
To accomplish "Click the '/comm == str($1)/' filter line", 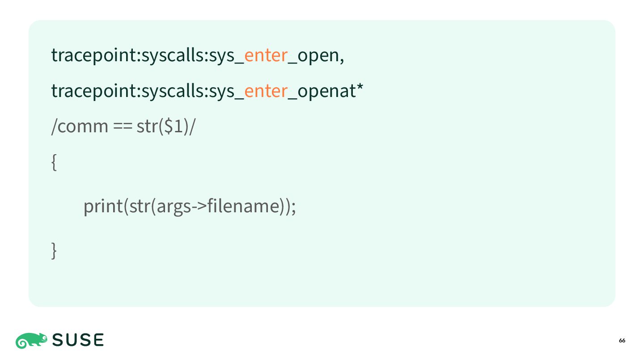I will coord(123,127).
